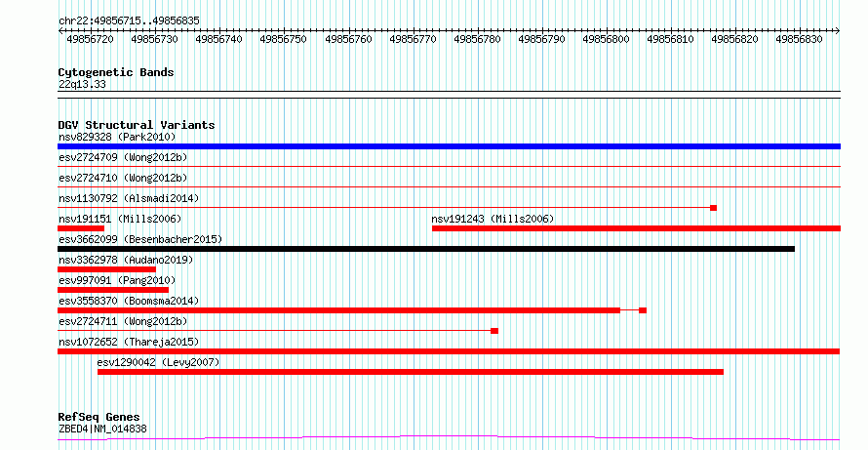The image size is (868, 450).
Task: Open the nsv1072652 (Thareja2015) label
Action: (x=129, y=342)
